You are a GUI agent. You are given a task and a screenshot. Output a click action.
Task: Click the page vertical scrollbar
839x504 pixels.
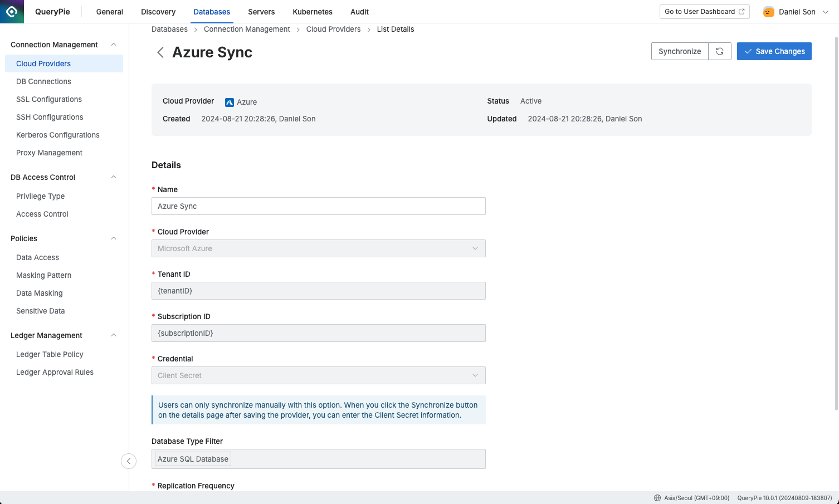click(x=836, y=223)
